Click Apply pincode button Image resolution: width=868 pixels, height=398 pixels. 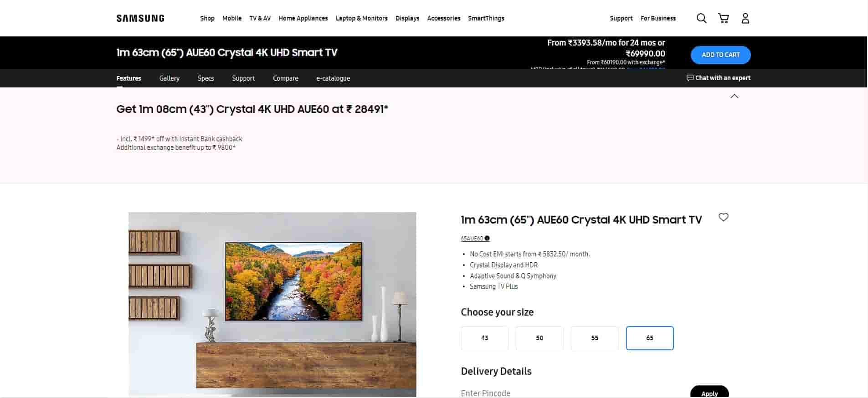(x=709, y=393)
